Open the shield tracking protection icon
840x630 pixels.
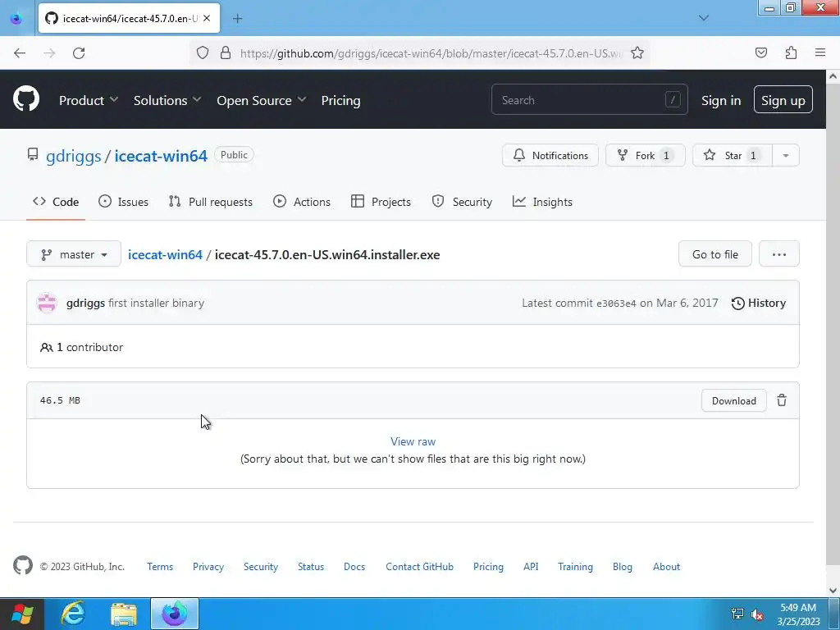pos(203,52)
